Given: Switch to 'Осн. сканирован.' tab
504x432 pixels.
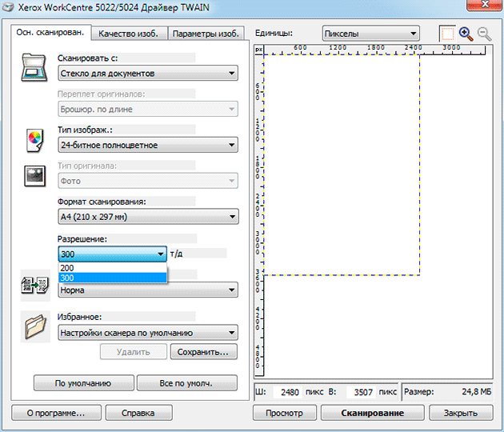Looking at the screenshot, I should pos(50,32).
